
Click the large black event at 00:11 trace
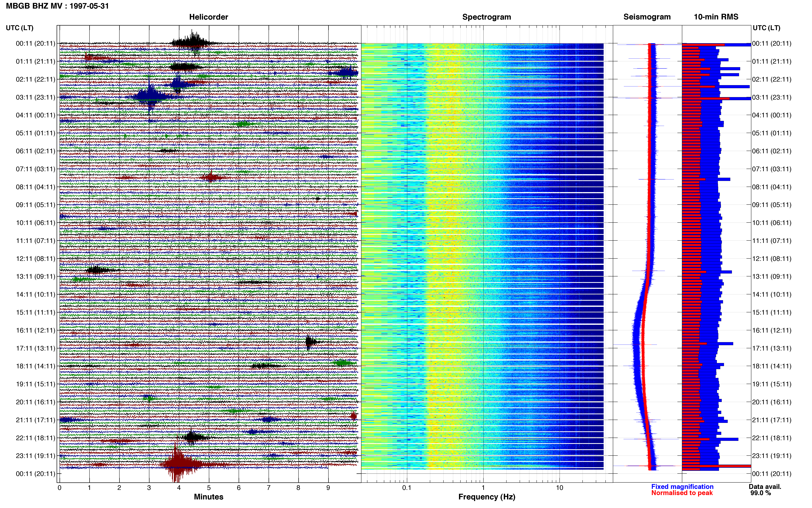194,43
